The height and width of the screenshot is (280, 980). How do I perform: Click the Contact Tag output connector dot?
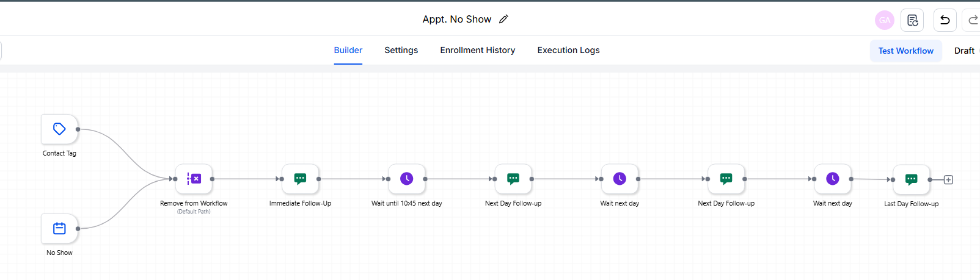pyautogui.click(x=78, y=129)
